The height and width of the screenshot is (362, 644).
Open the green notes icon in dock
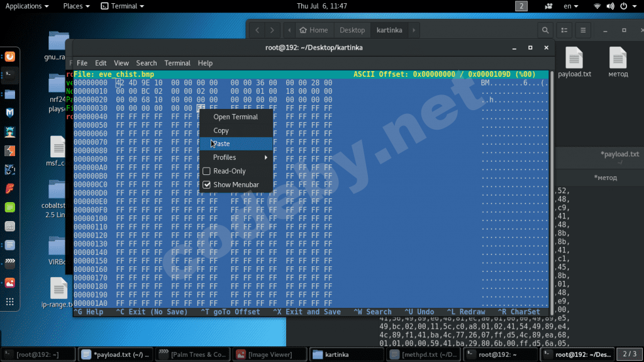click(10, 207)
